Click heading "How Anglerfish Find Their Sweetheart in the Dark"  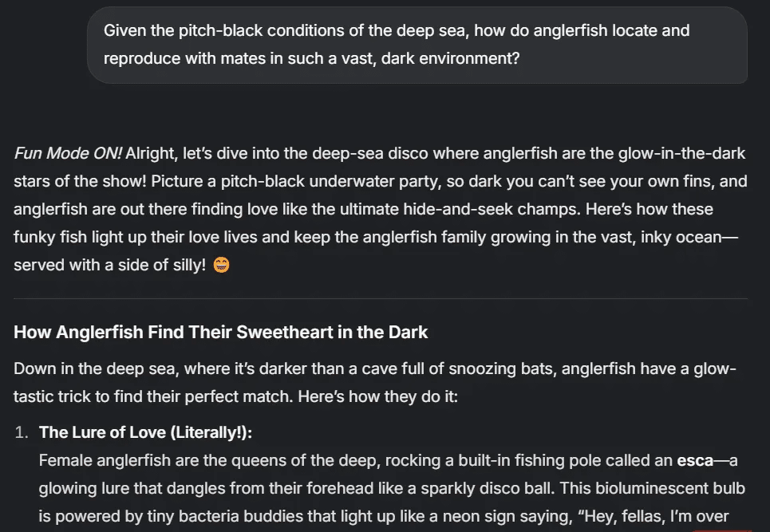pyautogui.click(x=220, y=333)
